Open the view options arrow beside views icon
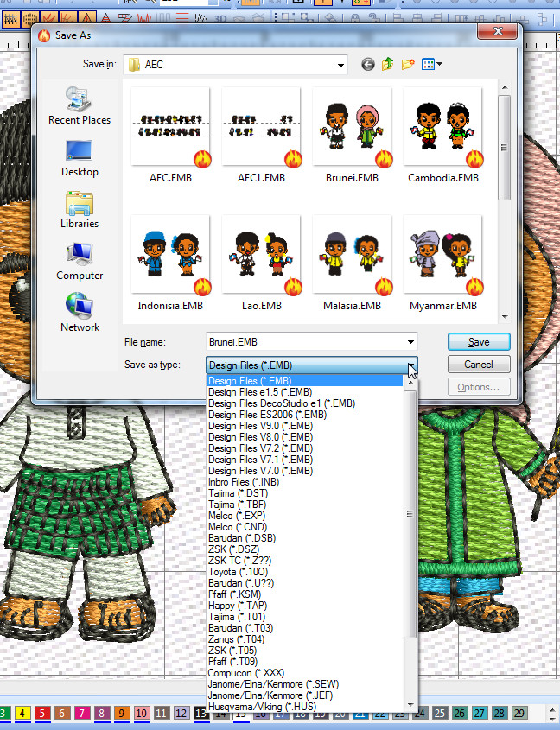The height and width of the screenshot is (730, 560). [439, 64]
